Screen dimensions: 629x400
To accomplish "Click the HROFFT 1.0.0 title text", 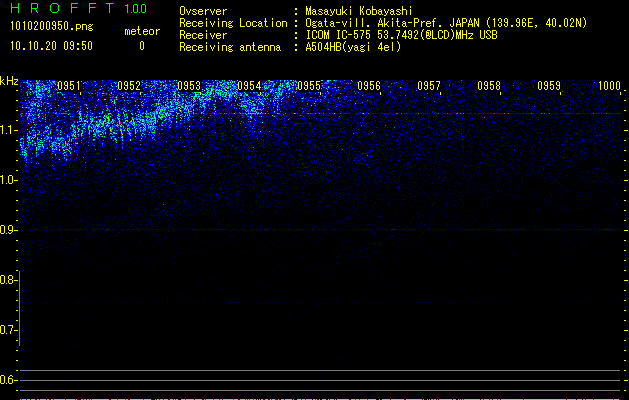I will (x=78, y=8).
